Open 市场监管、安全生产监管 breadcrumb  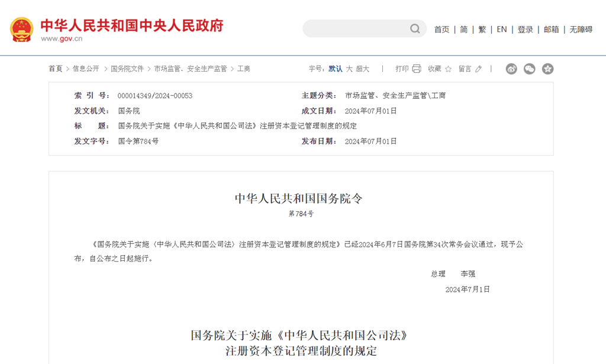(191, 69)
